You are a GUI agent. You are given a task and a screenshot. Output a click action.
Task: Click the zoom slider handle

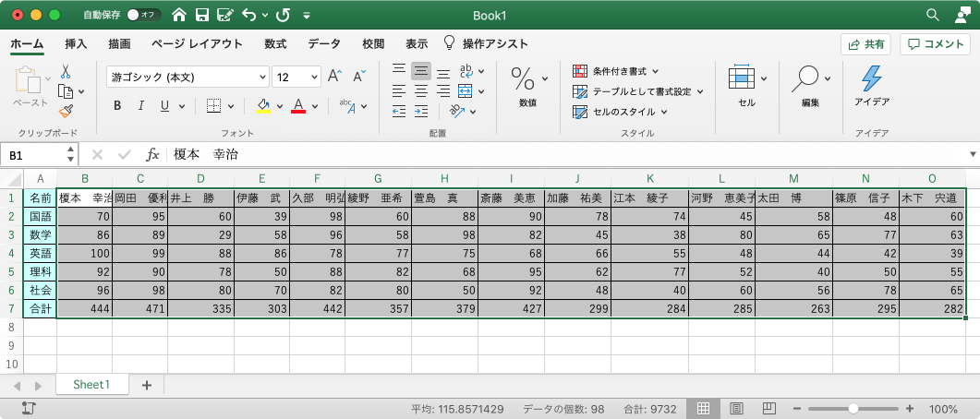click(x=853, y=408)
